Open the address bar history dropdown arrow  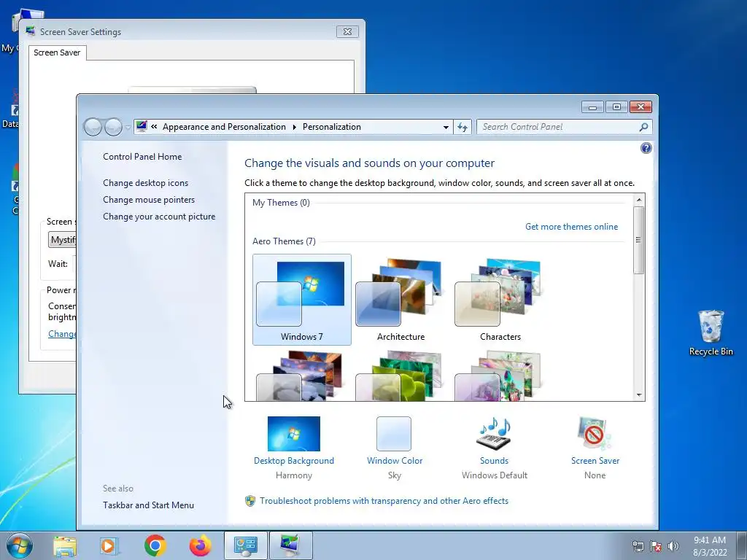click(446, 127)
